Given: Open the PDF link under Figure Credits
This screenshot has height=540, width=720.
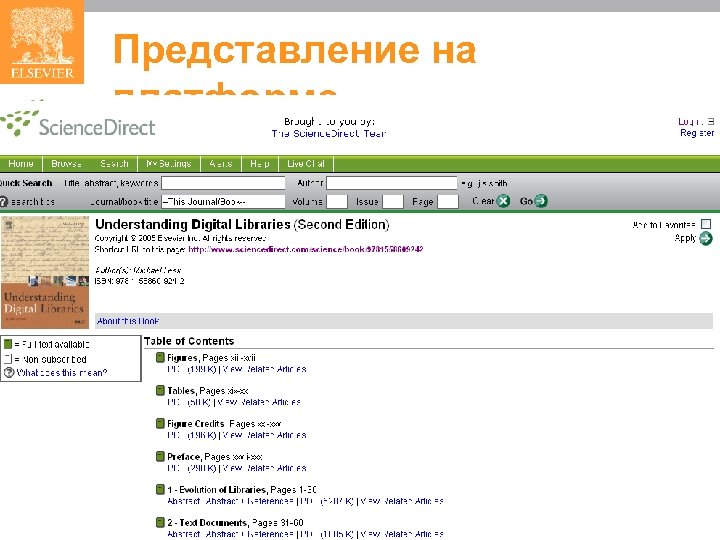Looking at the screenshot, I should [191, 435].
